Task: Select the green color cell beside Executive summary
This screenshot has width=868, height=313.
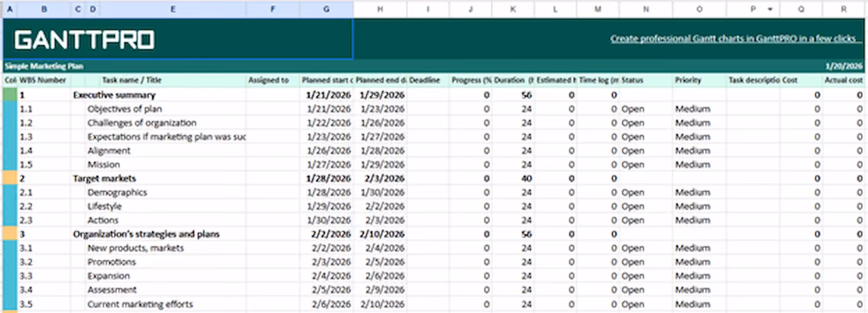Action: coord(10,95)
